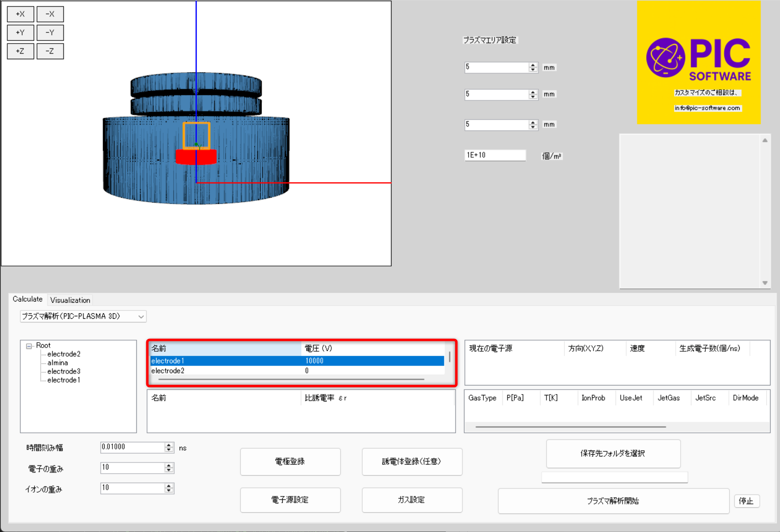Click the 時間刻み幅 time step input field
Image resolution: width=780 pixels, height=532 pixels.
[x=133, y=447]
